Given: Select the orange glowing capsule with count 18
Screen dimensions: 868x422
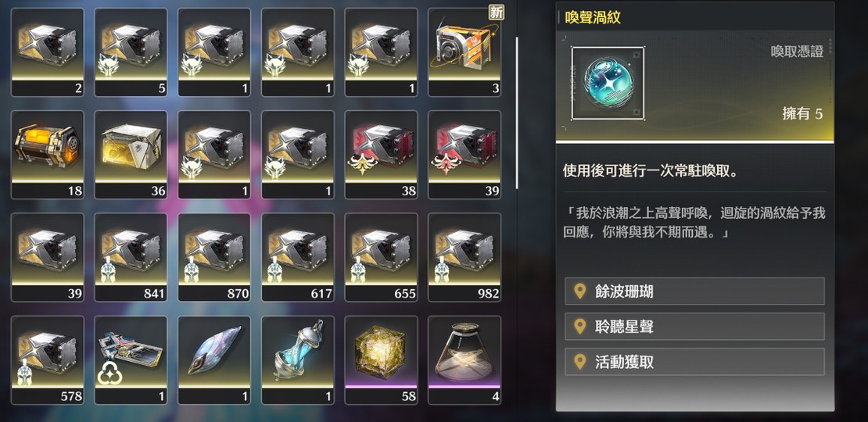Looking at the screenshot, I should tap(48, 155).
